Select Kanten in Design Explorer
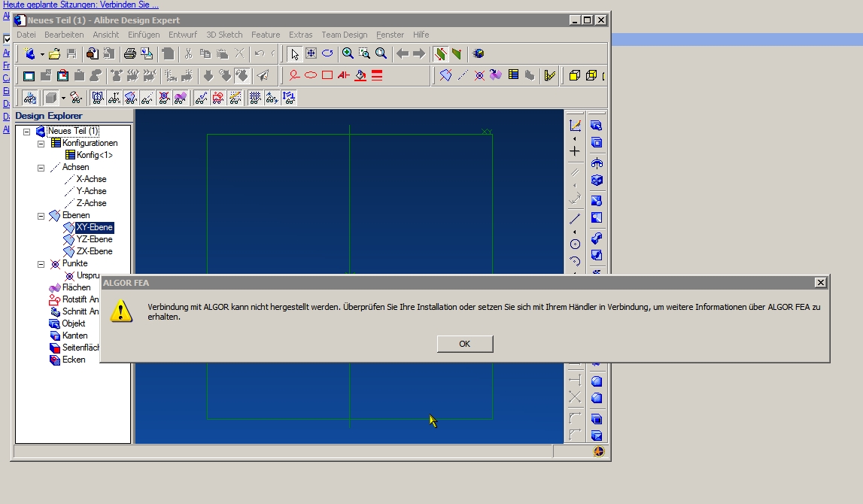Viewport: 863px width, 504px height. pyautogui.click(x=74, y=335)
